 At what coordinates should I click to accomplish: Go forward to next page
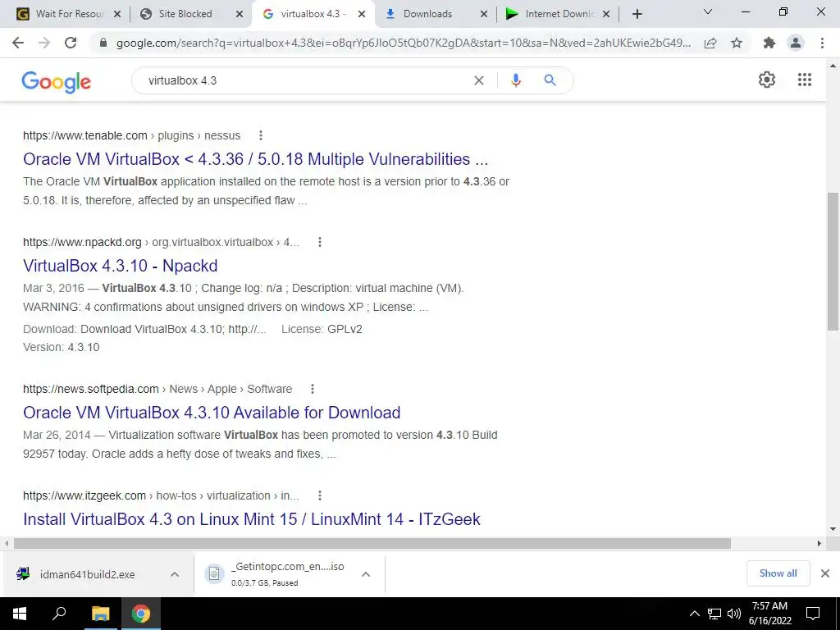(44, 43)
